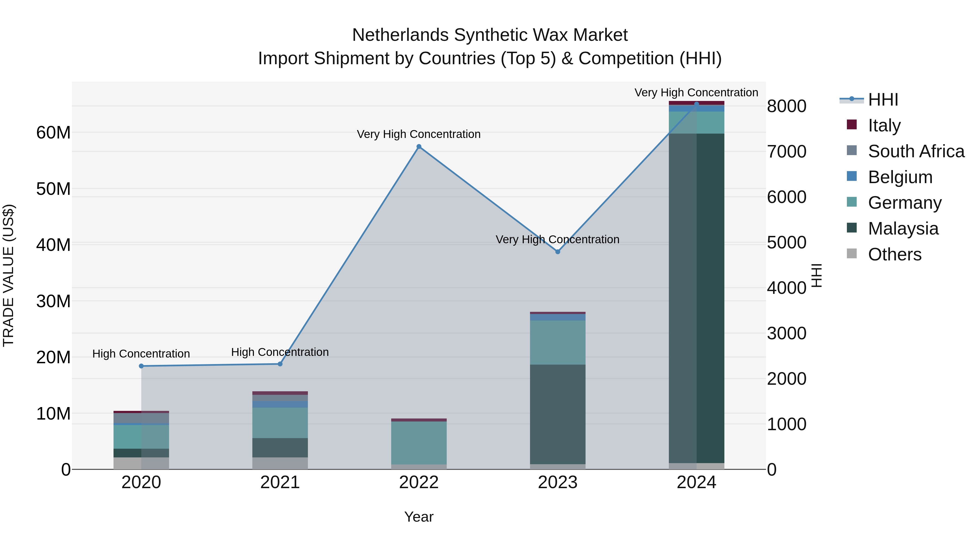Click the 8000 HHI axis tick label
This screenshot has width=980, height=551.
(787, 106)
